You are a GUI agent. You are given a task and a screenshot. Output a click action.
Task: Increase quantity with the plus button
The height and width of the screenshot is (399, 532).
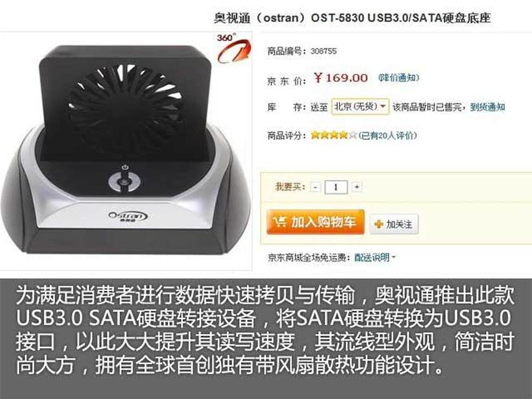pos(357,187)
